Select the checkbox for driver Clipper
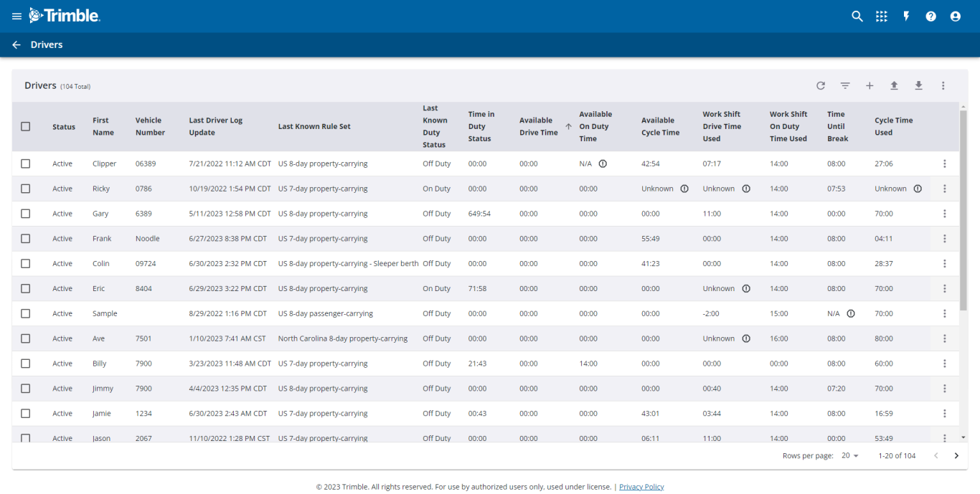Viewport: 980px width, 494px height. tap(25, 163)
